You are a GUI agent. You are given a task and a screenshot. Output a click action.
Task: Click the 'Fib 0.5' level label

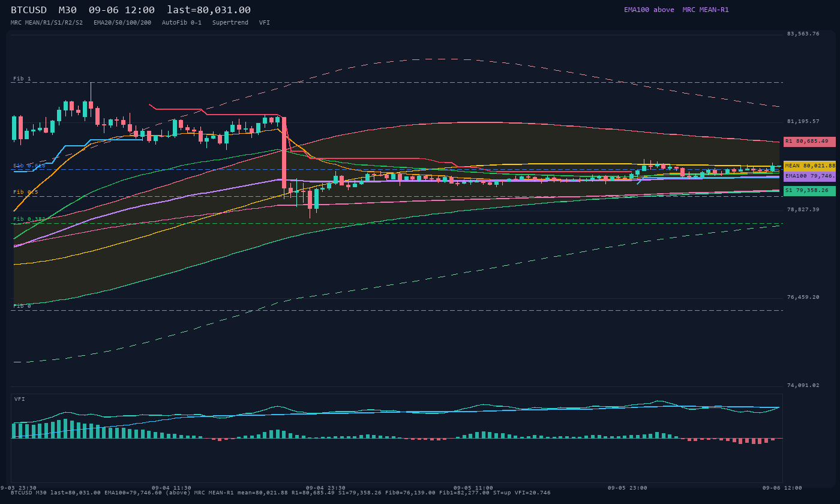pos(26,193)
